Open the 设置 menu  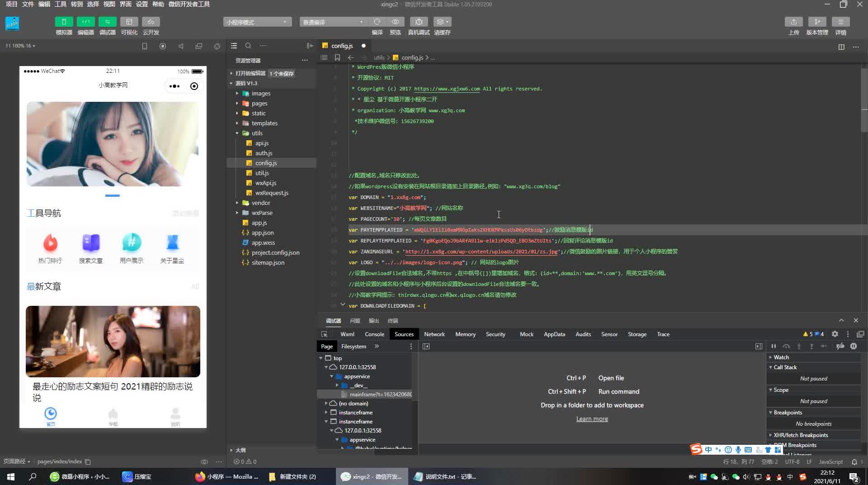point(142,4)
